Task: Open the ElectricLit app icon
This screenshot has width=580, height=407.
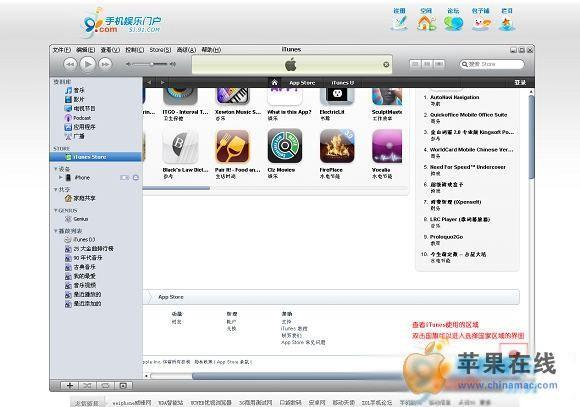Action: click(x=337, y=96)
